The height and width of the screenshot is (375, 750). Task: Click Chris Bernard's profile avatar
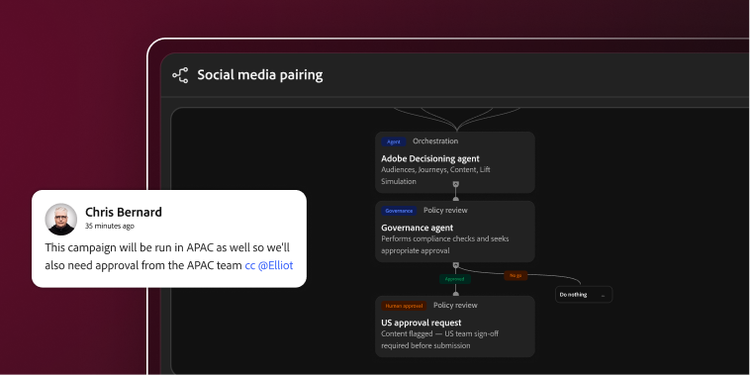point(61,220)
